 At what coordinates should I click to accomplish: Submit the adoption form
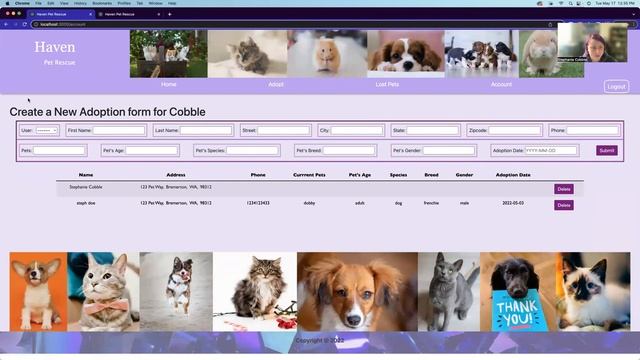coord(607,150)
